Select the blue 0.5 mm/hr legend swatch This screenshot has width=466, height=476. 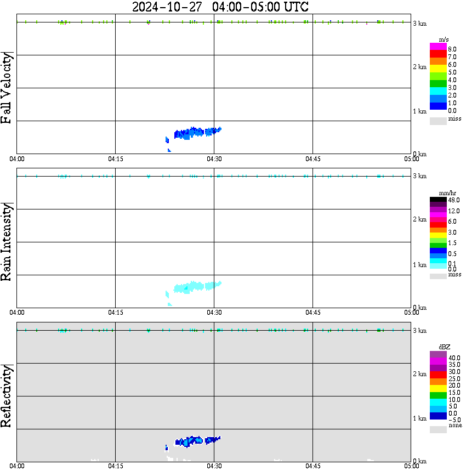[x=438, y=251]
